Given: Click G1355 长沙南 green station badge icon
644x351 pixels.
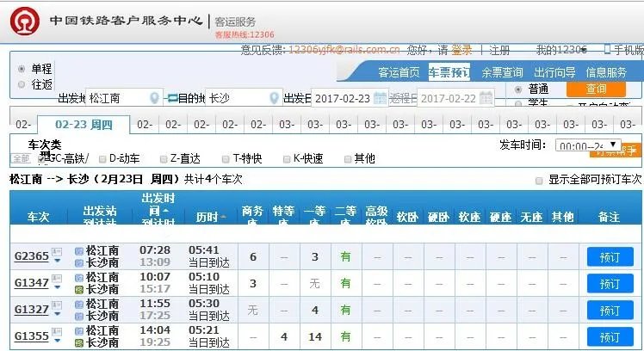Looking at the screenshot, I should pos(79,343).
